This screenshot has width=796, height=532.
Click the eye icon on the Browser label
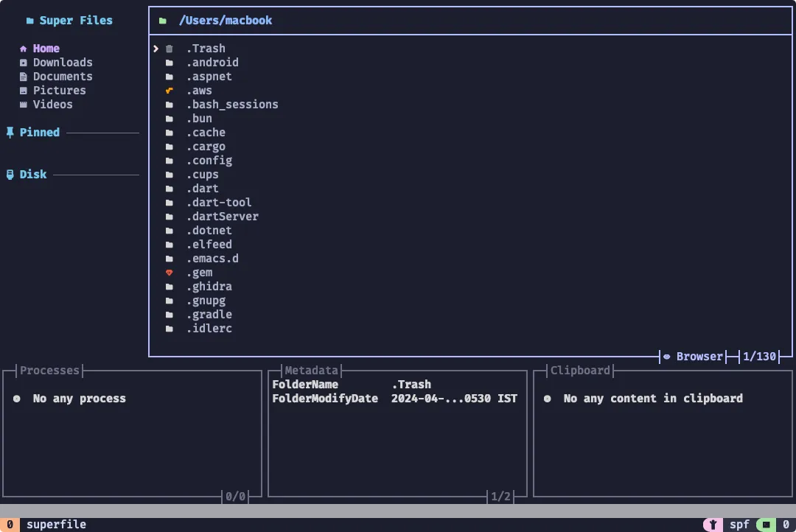coord(668,357)
